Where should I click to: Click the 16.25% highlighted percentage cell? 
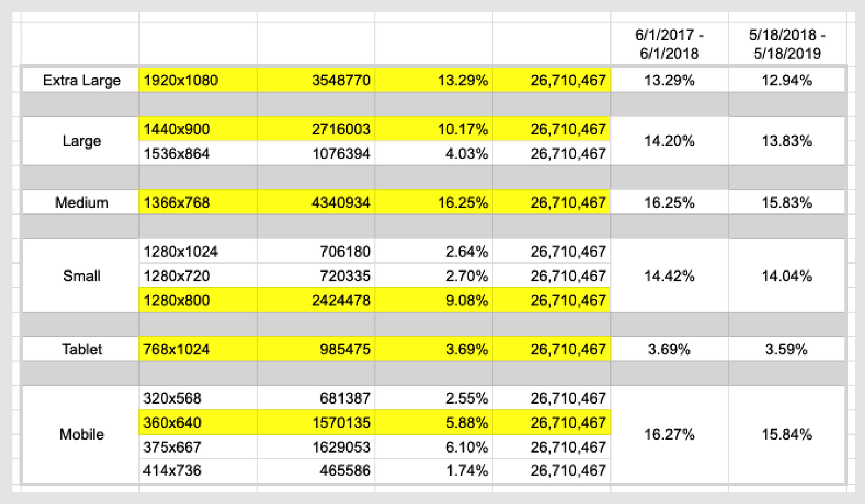(x=434, y=203)
